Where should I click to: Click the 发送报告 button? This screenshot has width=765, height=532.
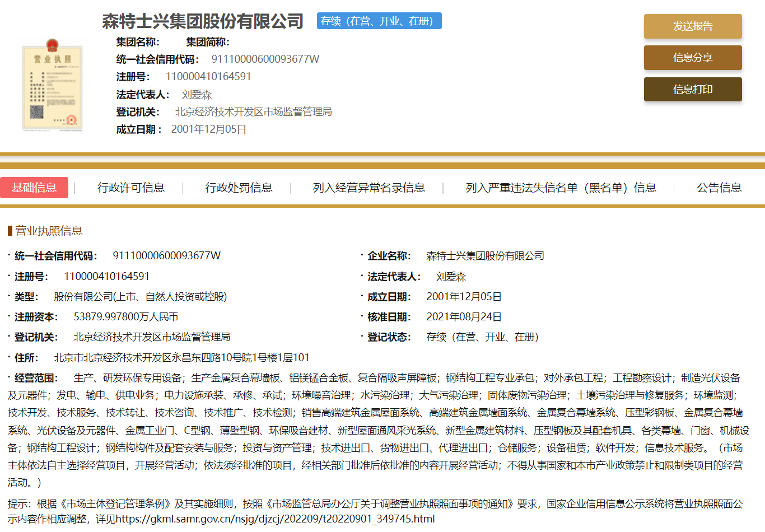693,26
